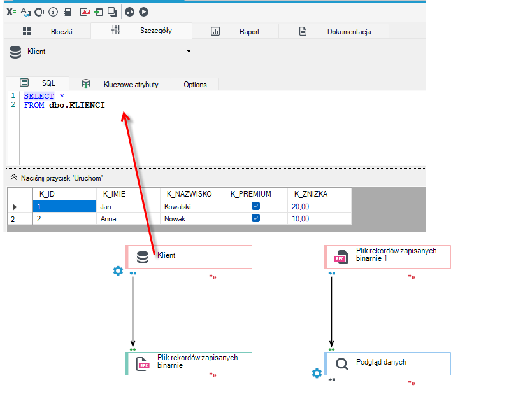
Task: Click inside the SQL query editor
Action: [x=223, y=128]
